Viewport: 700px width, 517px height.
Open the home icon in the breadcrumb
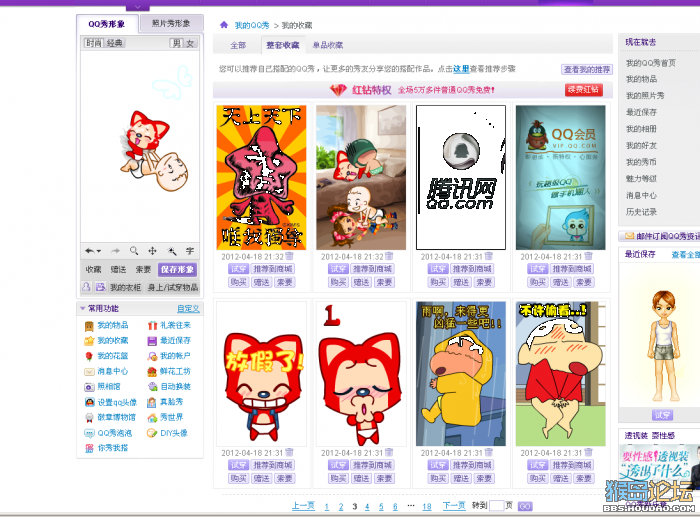224,25
